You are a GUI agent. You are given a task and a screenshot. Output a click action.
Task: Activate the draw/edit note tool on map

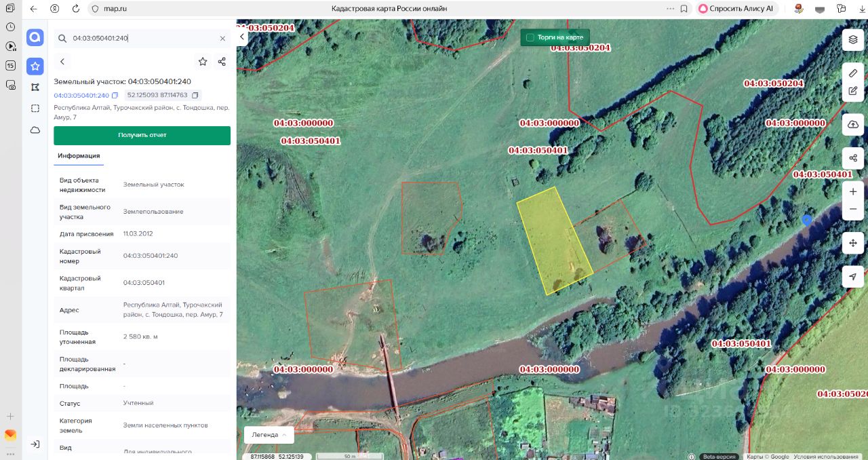pyautogui.click(x=853, y=91)
